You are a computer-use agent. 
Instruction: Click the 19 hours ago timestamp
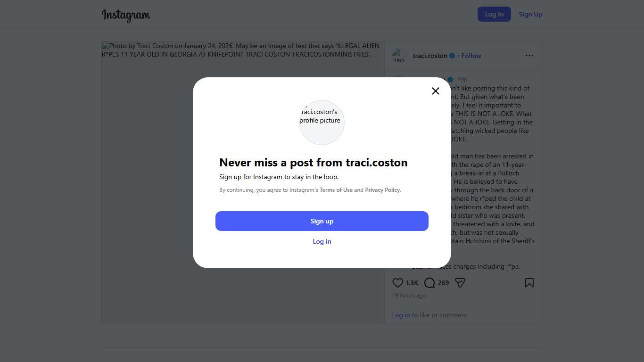coord(409,296)
